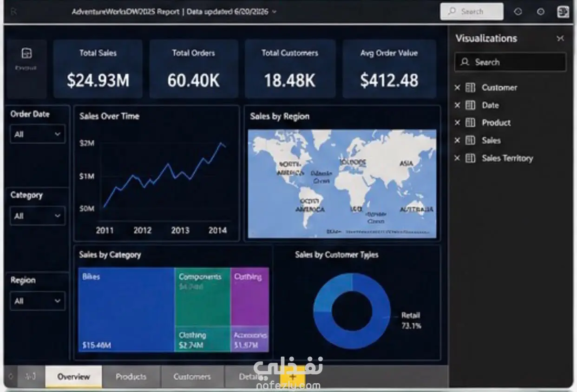Click the pane toggle icon at top right

click(563, 12)
